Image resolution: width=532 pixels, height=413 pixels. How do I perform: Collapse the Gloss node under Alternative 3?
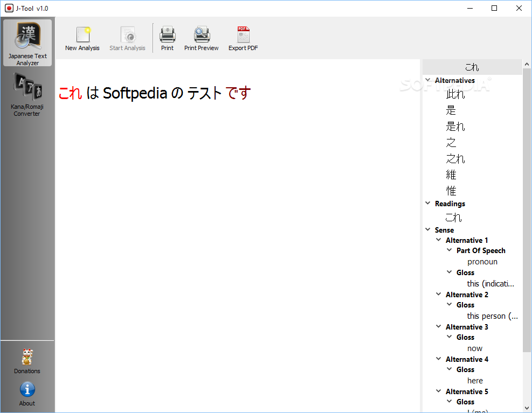click(x=450, y=336)
